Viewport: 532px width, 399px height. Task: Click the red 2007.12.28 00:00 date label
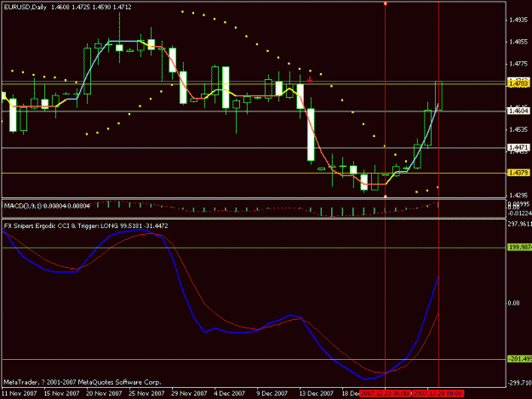coord(438,394)
